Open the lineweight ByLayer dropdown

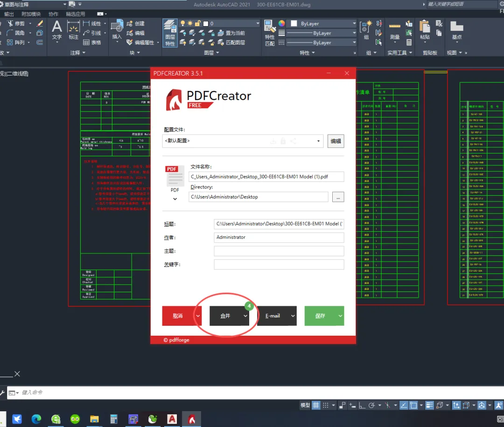tap(355, 33)
